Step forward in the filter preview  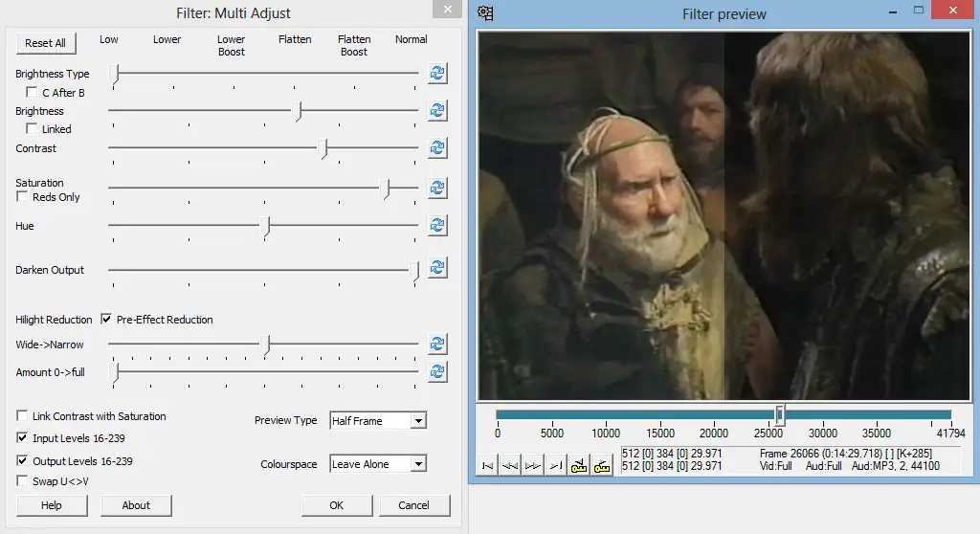[533, 466]
